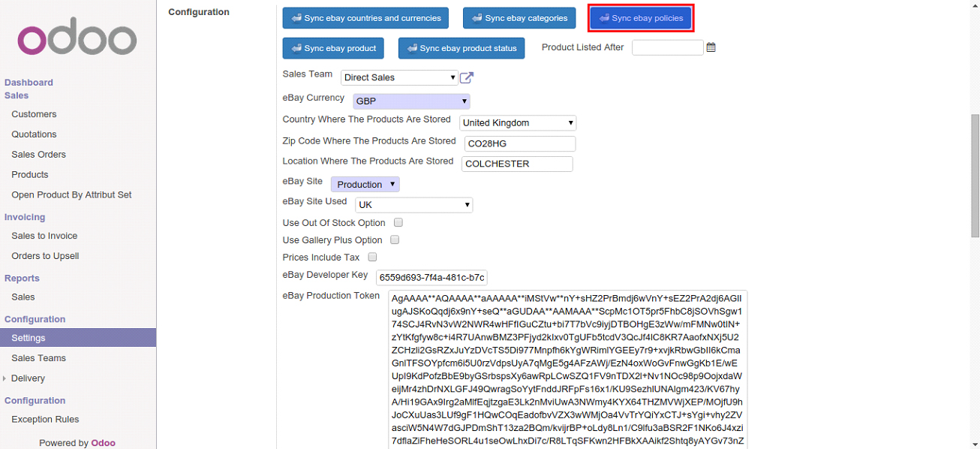Click the page vertical scrollbar

click(x=975, y=176)
